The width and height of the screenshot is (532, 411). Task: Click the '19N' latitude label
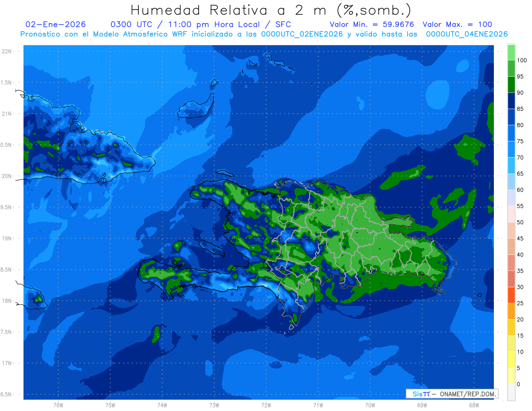click(7, 238)
